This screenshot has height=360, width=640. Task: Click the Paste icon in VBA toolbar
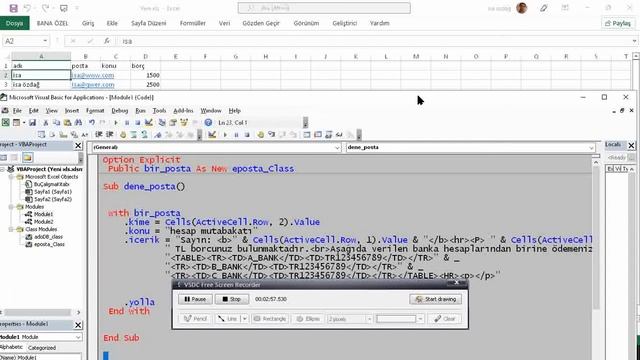click(x=67, y=122)
